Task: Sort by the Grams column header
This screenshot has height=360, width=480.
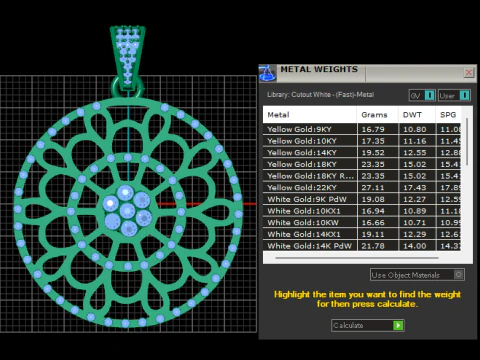Action: click(x=378, y=115)
